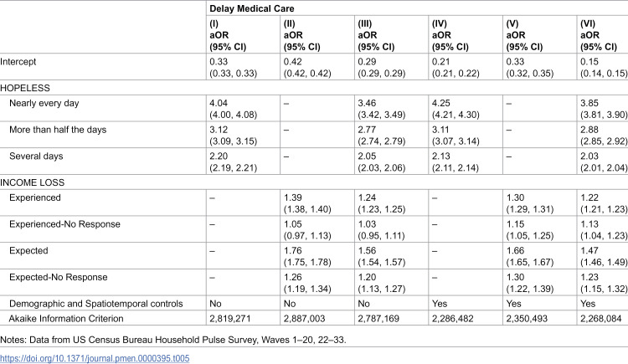Click the column (VI) aOR header

pyautogui.click(x=599, y=35)
